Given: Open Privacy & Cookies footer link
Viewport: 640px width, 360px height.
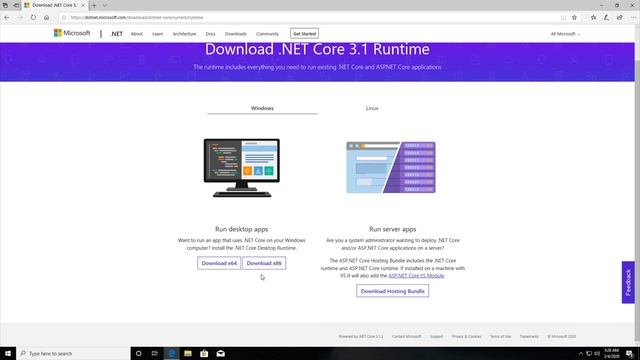Looking at the screenshot, I should pos(467,336).
